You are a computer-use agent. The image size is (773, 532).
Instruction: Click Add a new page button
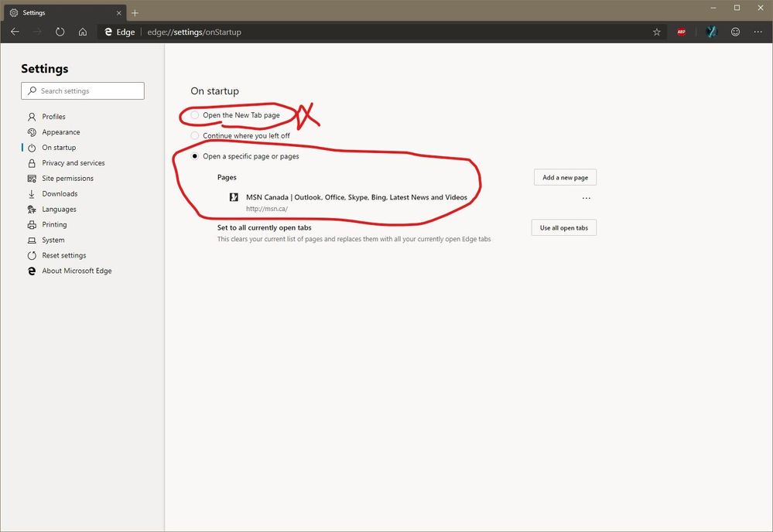coord(565,177)
